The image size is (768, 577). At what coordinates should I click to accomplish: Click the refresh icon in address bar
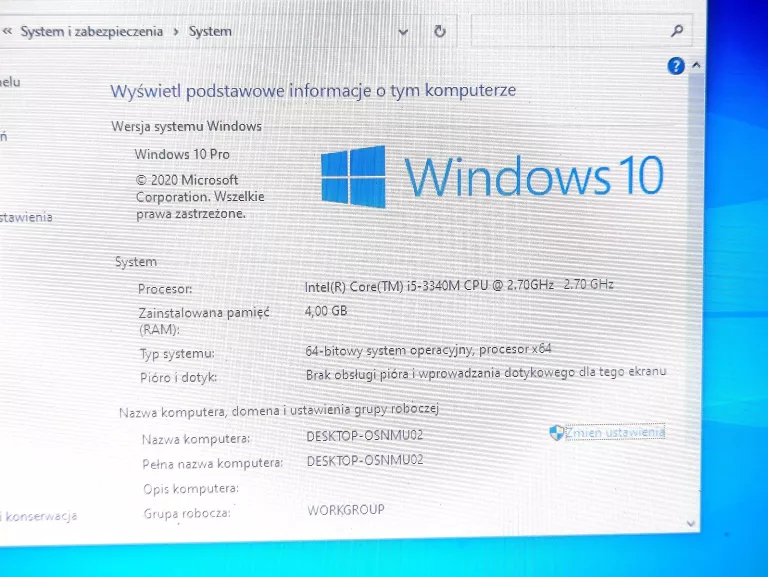click(x=440, y=31)
